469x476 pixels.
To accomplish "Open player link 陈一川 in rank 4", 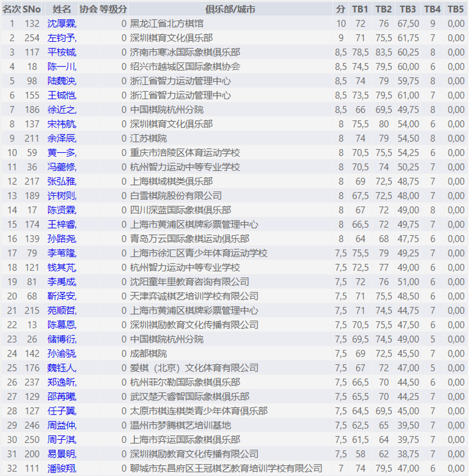I will [x=61, y=67].
